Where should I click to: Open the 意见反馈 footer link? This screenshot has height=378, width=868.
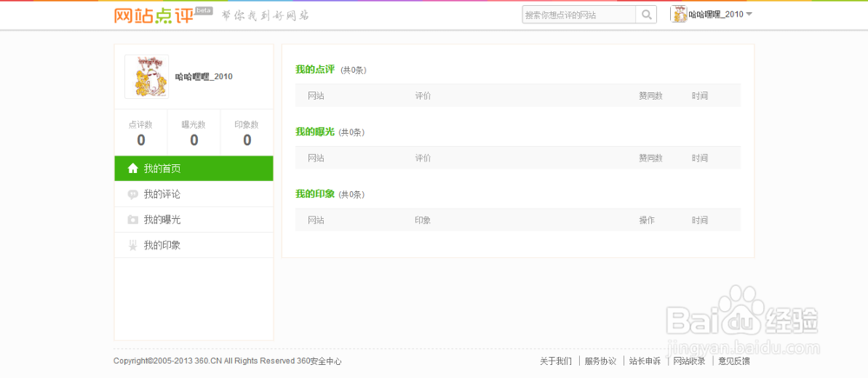[x=734, y=361]
